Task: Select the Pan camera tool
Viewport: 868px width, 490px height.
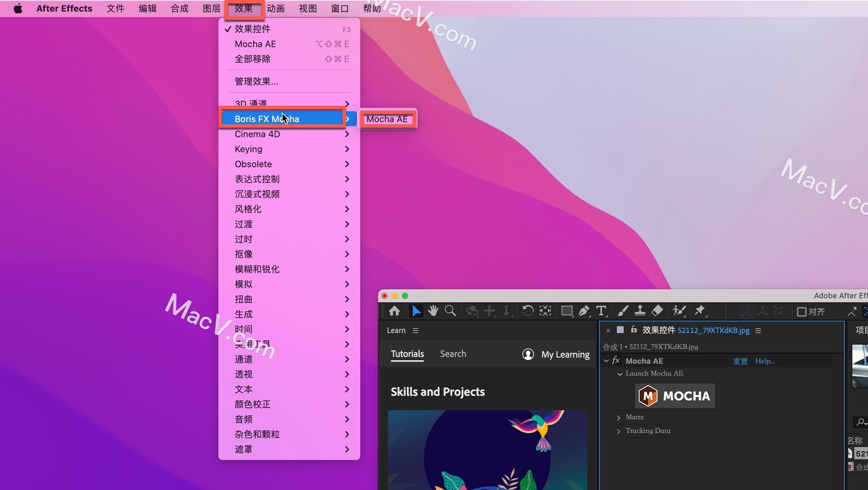Action: (490, 311)
